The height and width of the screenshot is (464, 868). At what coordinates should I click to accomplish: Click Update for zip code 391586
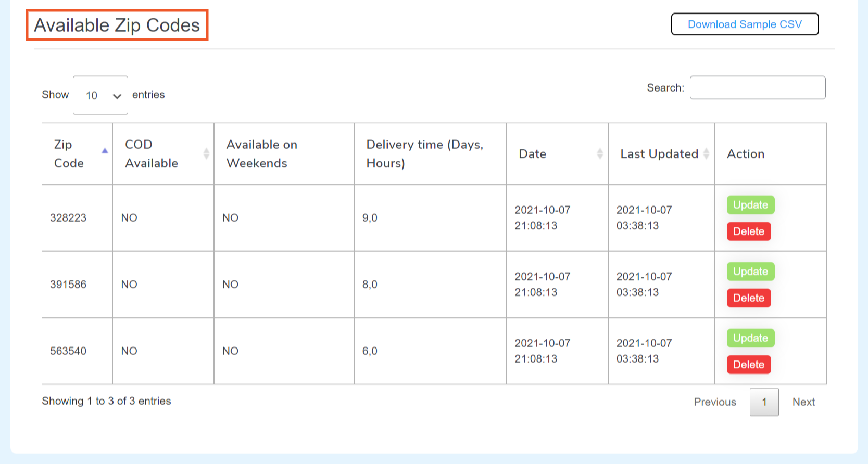[750, 272]
